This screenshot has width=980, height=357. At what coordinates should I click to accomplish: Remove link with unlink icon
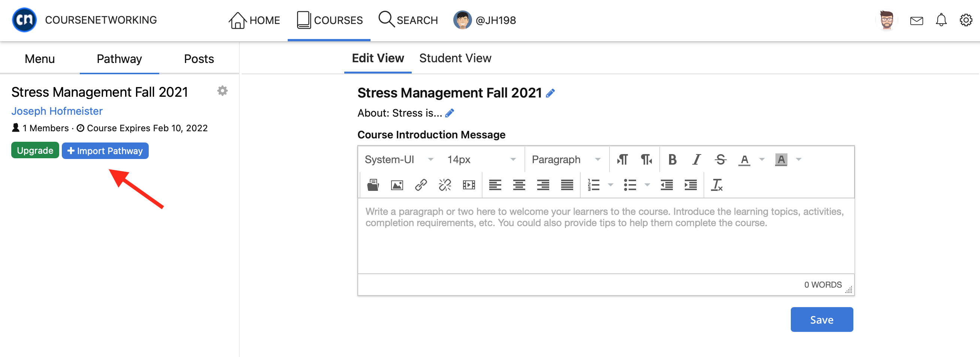pyautogui.click(x=445, y=185)
